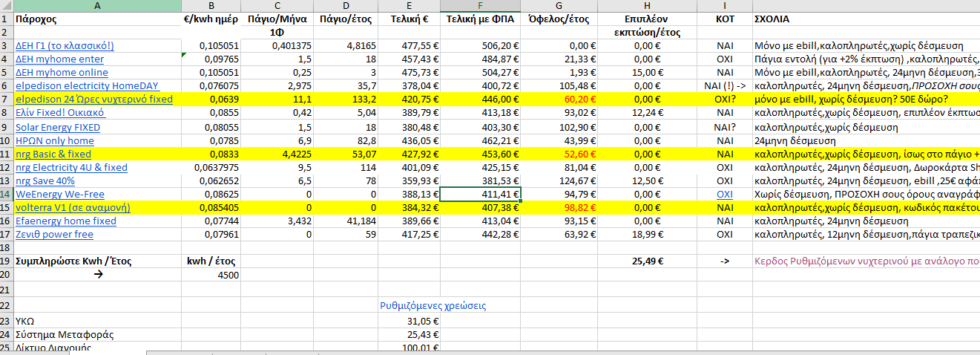This screenshot has width=980, height=355.
Task: Click the OXI link in WeEnergy row
Action: click(x=725, y=195)
